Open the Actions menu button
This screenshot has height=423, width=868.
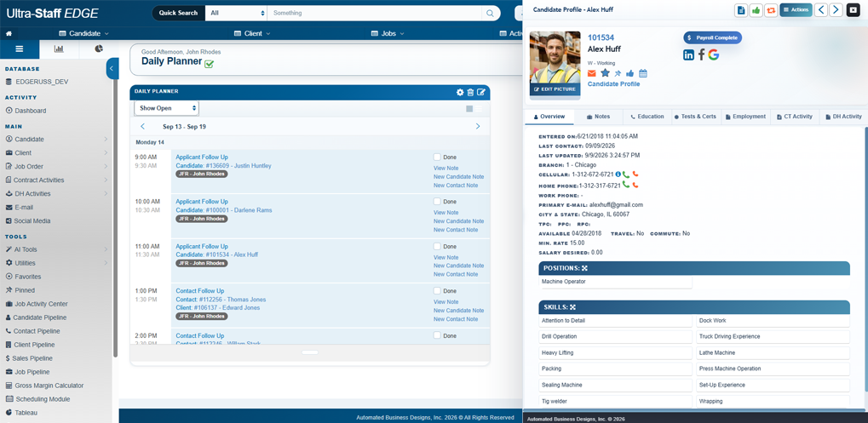pos(796,10)
